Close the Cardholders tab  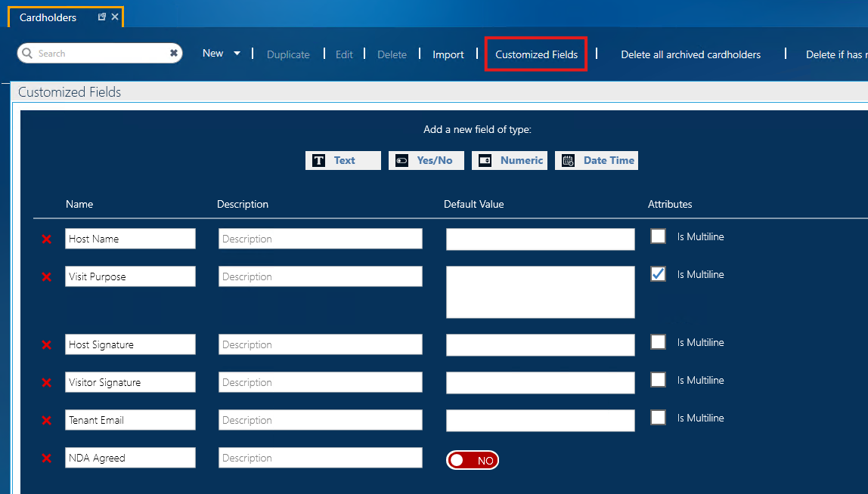pyautogui.click(x=115, y=17)
